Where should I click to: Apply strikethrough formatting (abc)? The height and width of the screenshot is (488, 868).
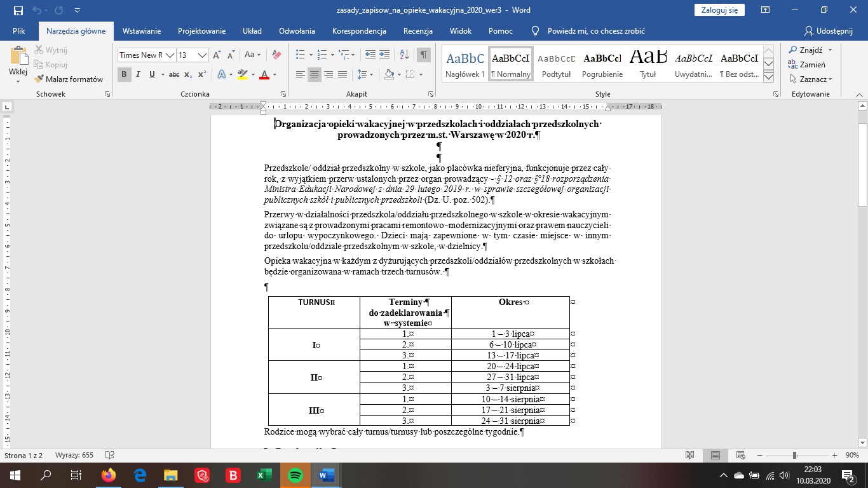click(173, 74)
